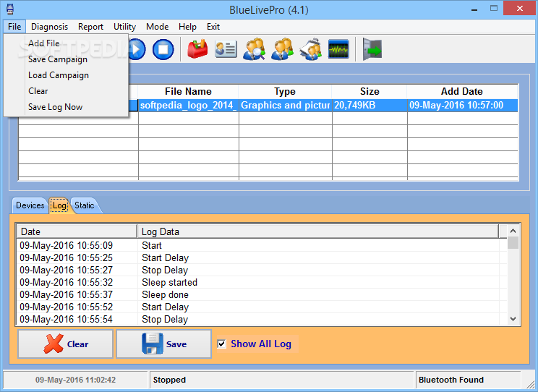Open the Diagnosis menu
The height and width of the screenshot is (392, 538).
[x=49, y=27]
